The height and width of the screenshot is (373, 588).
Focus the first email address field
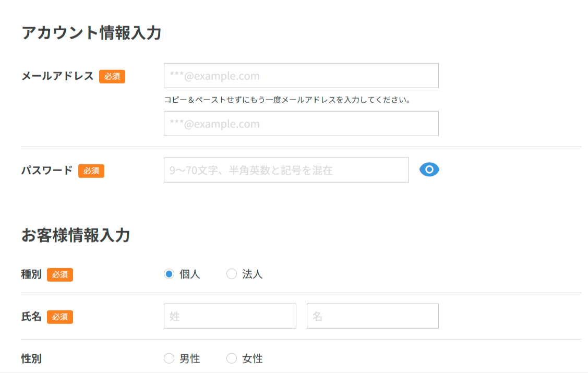click(x=301, y=76)
